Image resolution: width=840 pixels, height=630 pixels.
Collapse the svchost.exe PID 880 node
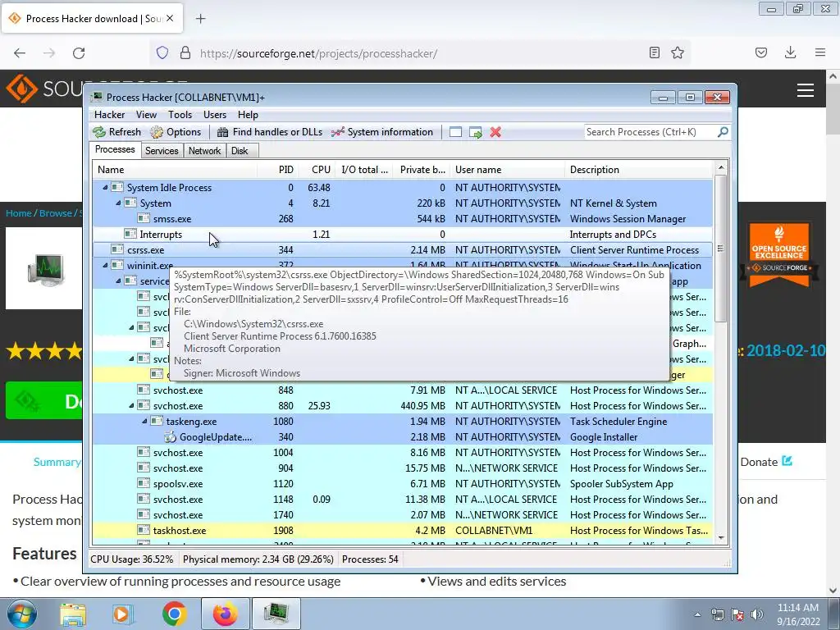tap(131, 405)
